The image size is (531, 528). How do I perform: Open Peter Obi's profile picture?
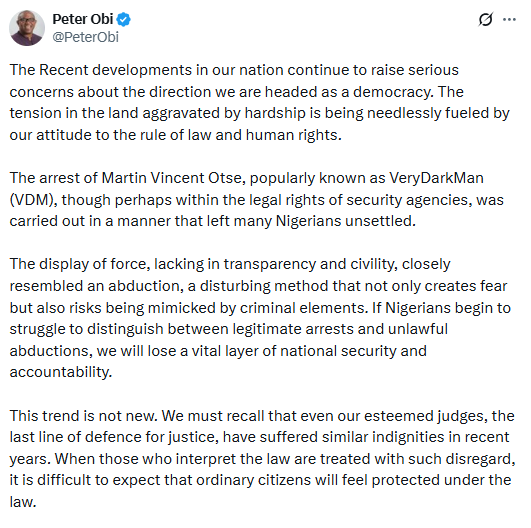(27, 28)
